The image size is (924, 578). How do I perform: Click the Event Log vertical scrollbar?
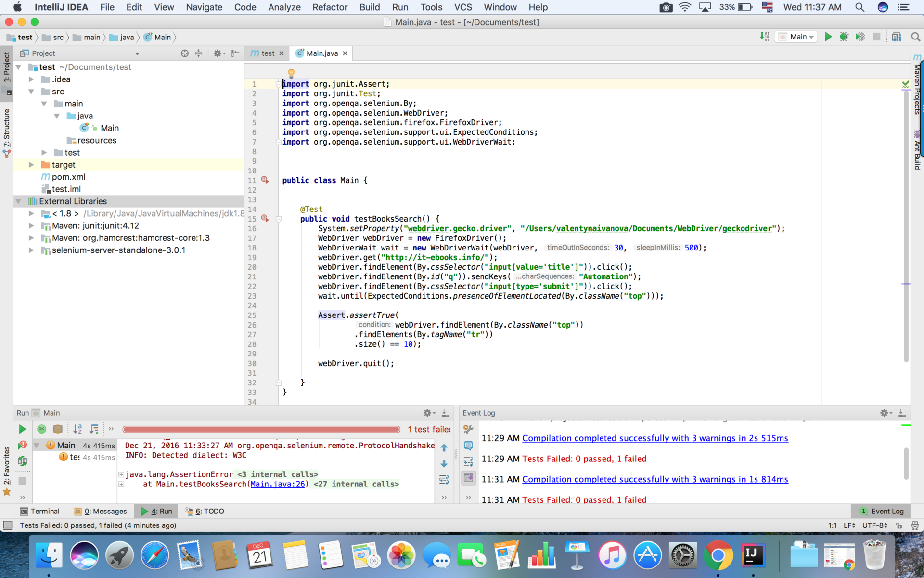[906, 463]
